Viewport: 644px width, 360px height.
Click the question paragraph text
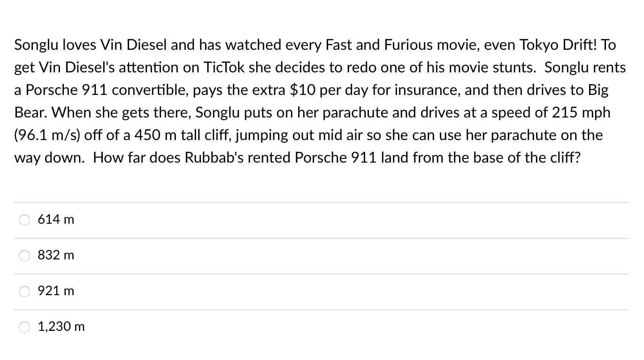click(x=319, y=101)
